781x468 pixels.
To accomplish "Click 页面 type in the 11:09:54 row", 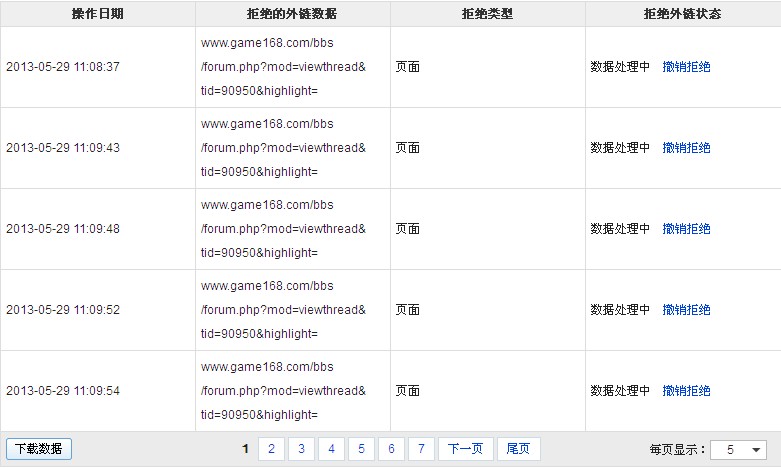I will (x=408, y=391).
